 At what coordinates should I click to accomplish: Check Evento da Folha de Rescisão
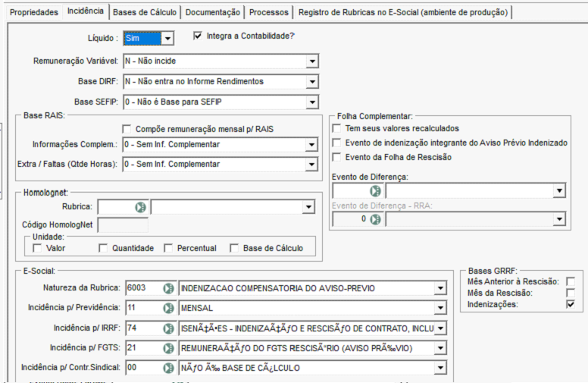[x=336, y=157]
